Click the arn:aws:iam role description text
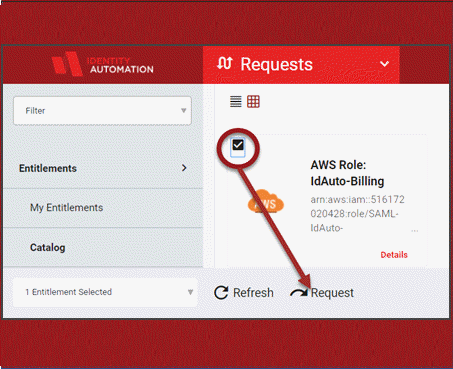This screenshot has height=369, width=453. click(x=357, y=214)
